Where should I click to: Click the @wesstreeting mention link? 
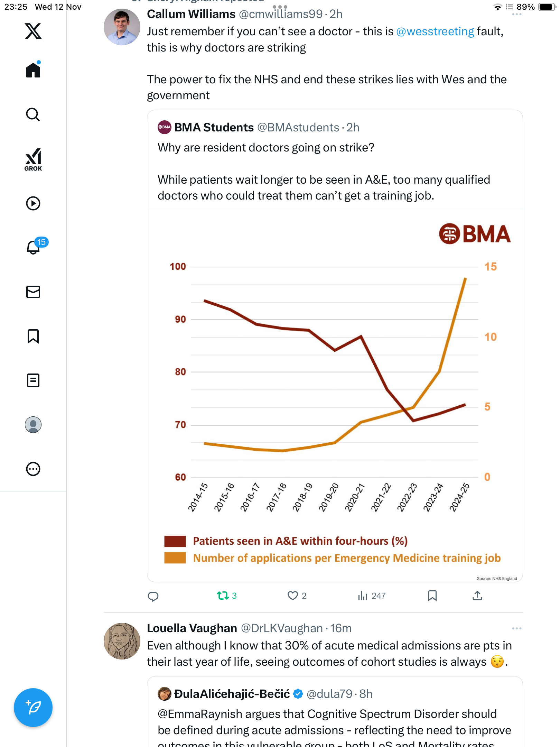click(x=435, y=31)
